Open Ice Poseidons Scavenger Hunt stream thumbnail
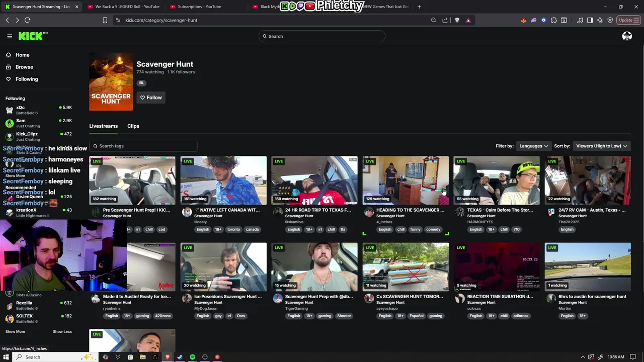This screenshot has height=362, width=644. 223,267
